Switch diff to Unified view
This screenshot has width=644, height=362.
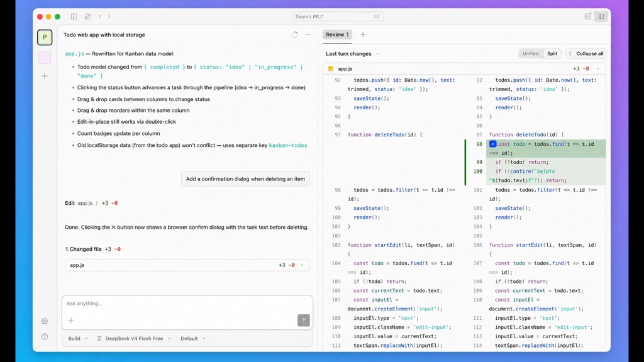[530, 54]
